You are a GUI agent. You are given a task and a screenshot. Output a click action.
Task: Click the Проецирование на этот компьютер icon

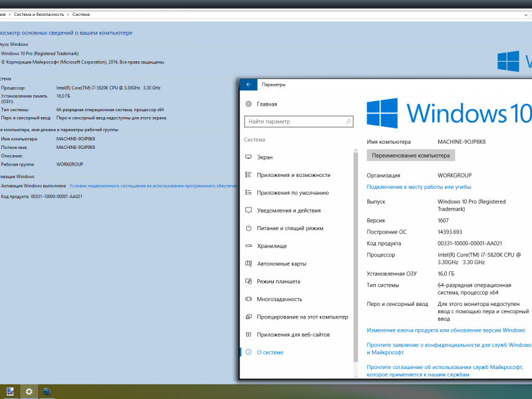pyautogui.click(x=248, y=317)
